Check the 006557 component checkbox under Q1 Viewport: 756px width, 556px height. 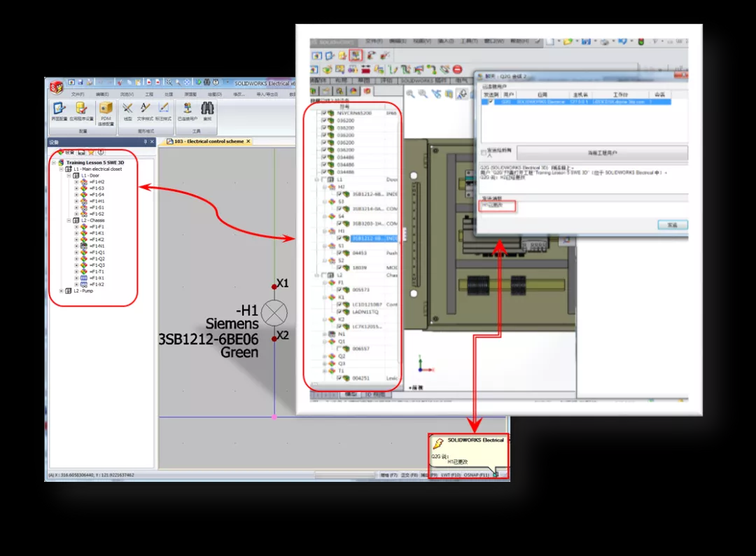pos(339,348)
